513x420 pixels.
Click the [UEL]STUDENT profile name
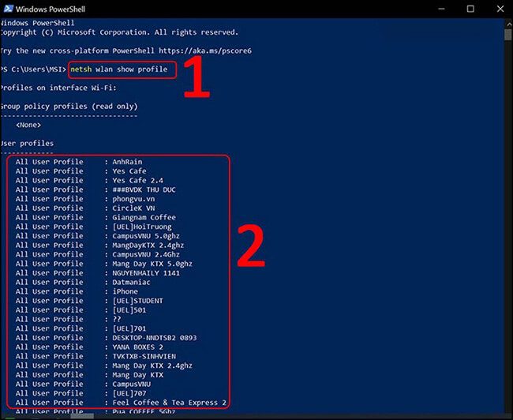138,301
